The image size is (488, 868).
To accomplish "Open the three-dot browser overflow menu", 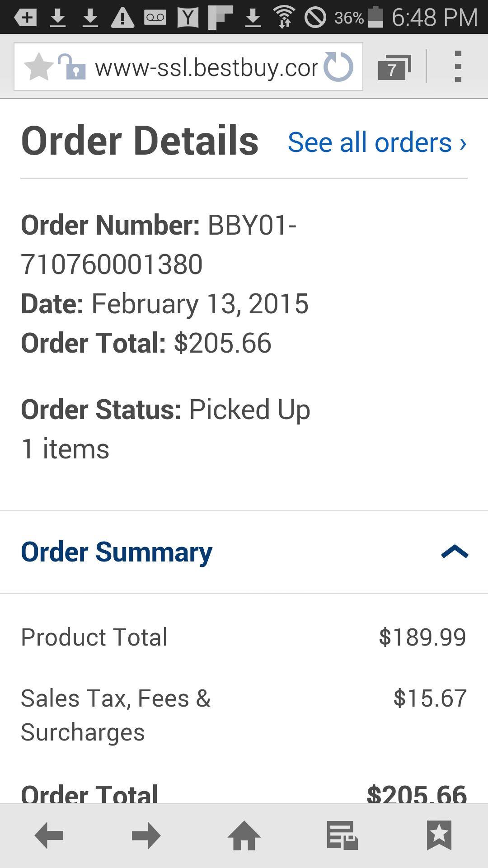I will (x=458, y=67).
